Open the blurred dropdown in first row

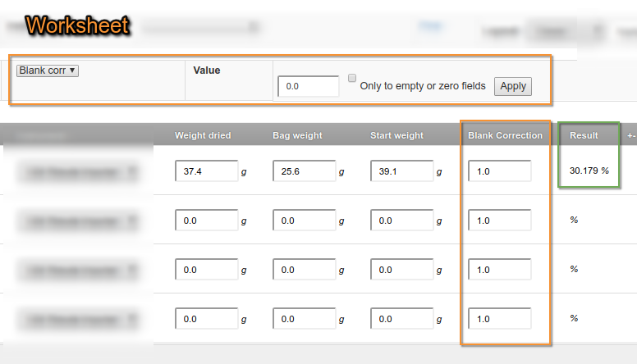pyautogui.click(x=78, y=171)
